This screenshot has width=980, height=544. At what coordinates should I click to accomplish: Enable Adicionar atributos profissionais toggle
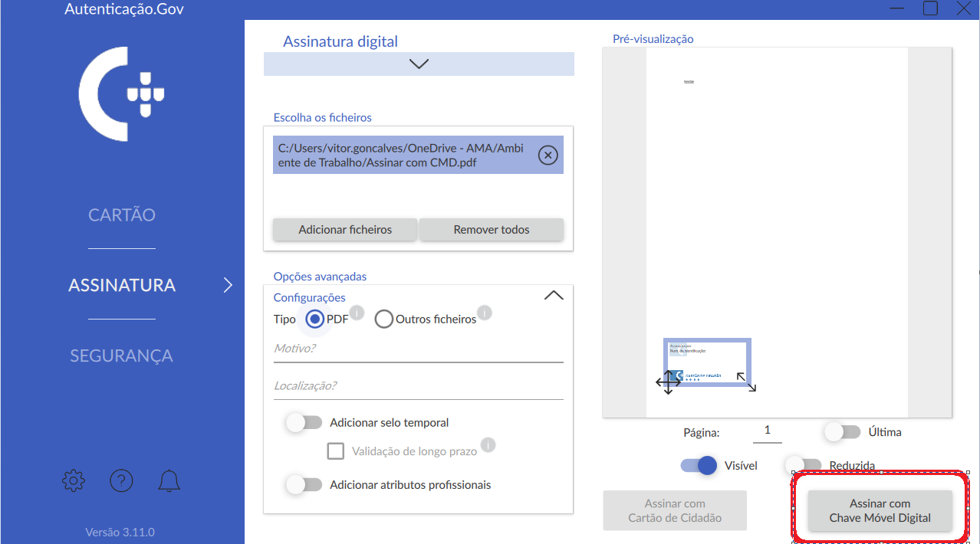(304, 485)
